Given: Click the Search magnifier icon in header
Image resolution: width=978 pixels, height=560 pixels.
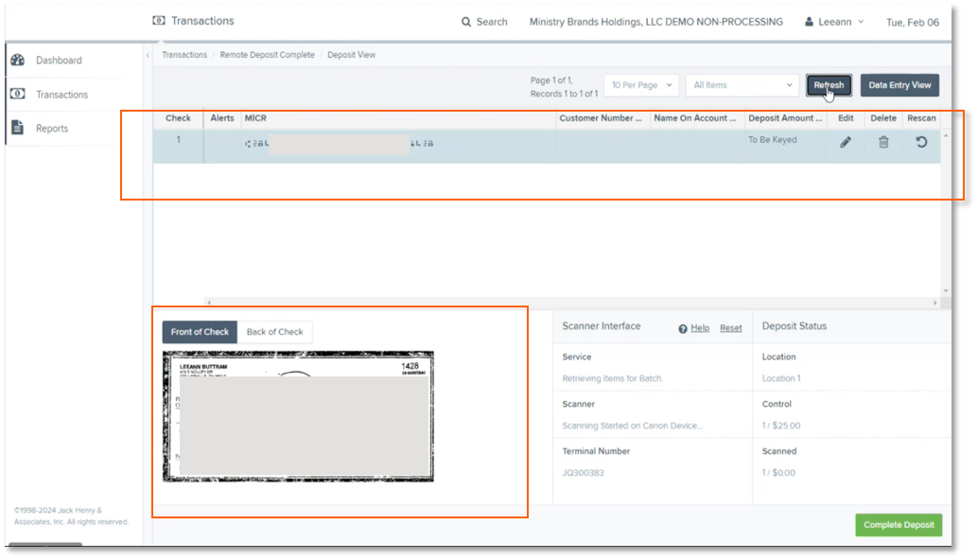Looking at the screenshot, I should (466, 22).
